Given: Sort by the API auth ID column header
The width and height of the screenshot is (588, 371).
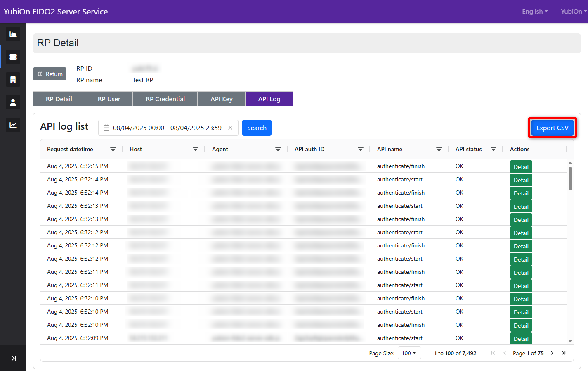Looking at the screenshot, I should (309, 149).
